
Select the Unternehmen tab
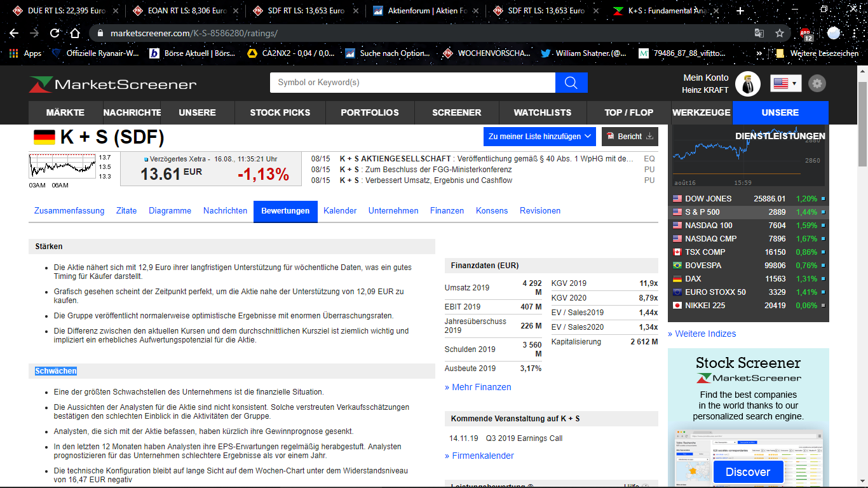pos(393,211)
